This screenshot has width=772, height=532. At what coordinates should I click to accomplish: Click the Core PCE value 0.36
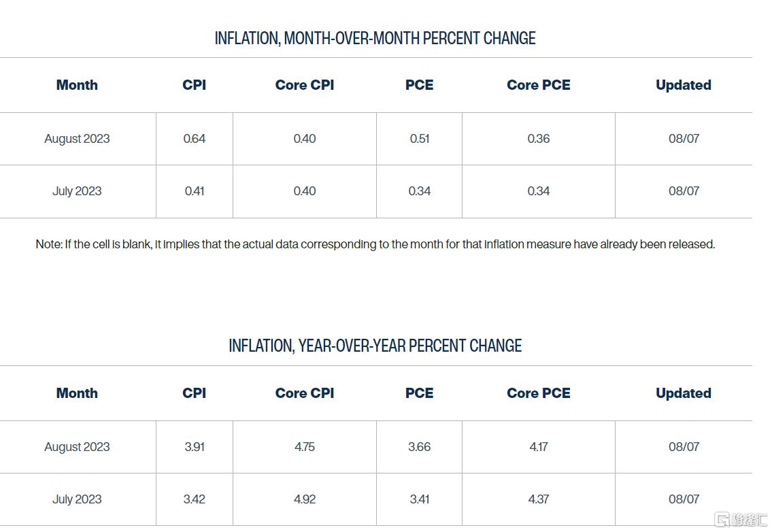pyautogui.click(x=538, y=138)
